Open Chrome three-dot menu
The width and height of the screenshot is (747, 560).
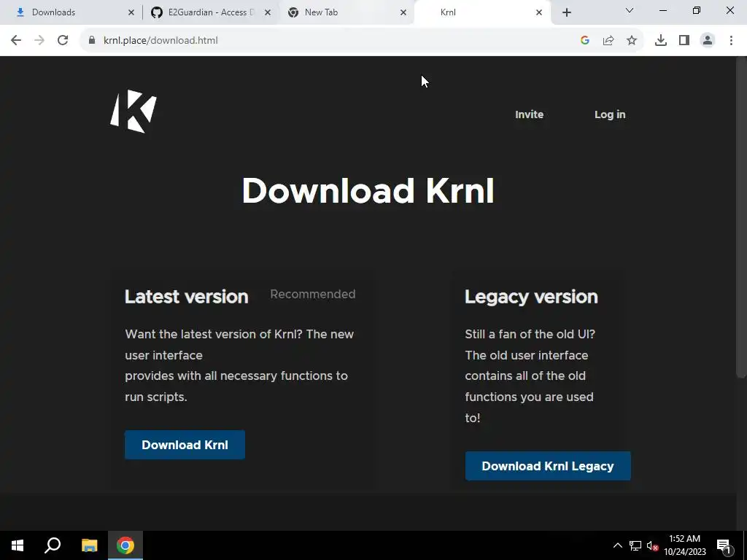click(731, 41)
